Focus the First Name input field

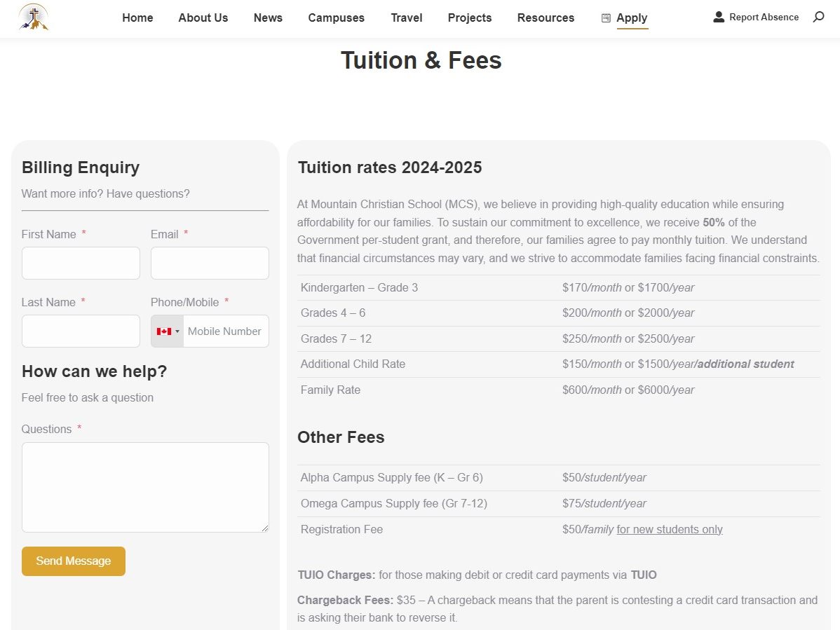pos(81,263)
